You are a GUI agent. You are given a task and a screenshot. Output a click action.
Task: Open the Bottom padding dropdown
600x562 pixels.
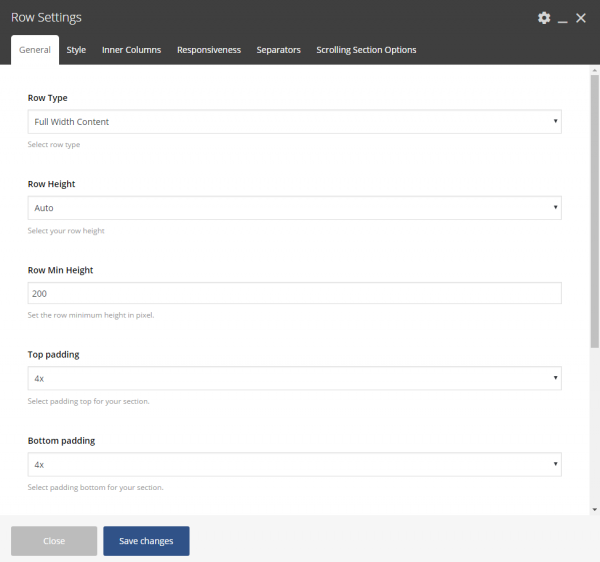(294, 465)
